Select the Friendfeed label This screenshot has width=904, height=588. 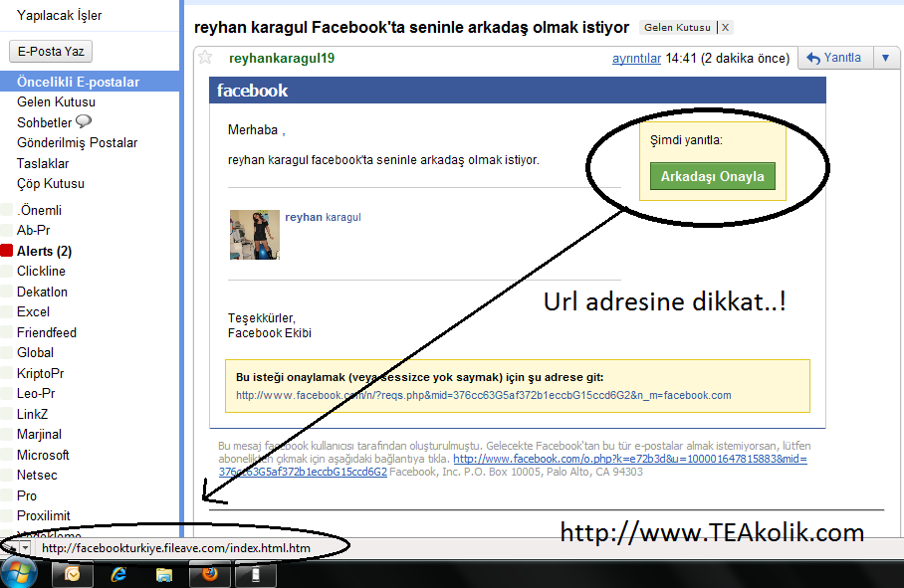[47, 333]
